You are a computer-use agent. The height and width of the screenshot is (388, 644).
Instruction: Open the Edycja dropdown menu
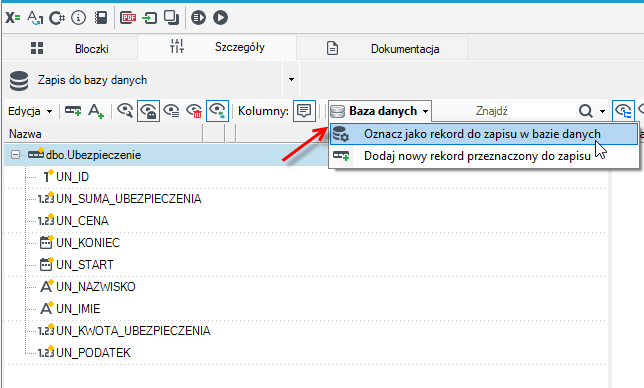point(30,111)
